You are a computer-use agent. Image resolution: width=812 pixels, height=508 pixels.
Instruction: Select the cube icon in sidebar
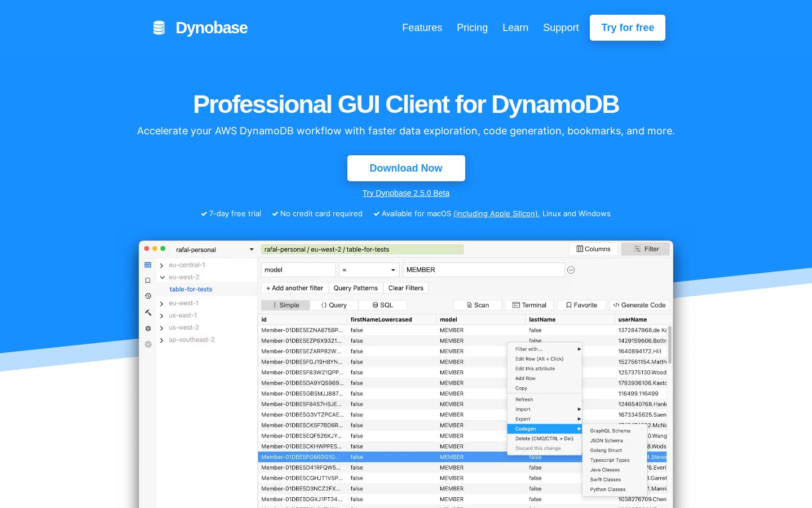[x=148, y=328]
